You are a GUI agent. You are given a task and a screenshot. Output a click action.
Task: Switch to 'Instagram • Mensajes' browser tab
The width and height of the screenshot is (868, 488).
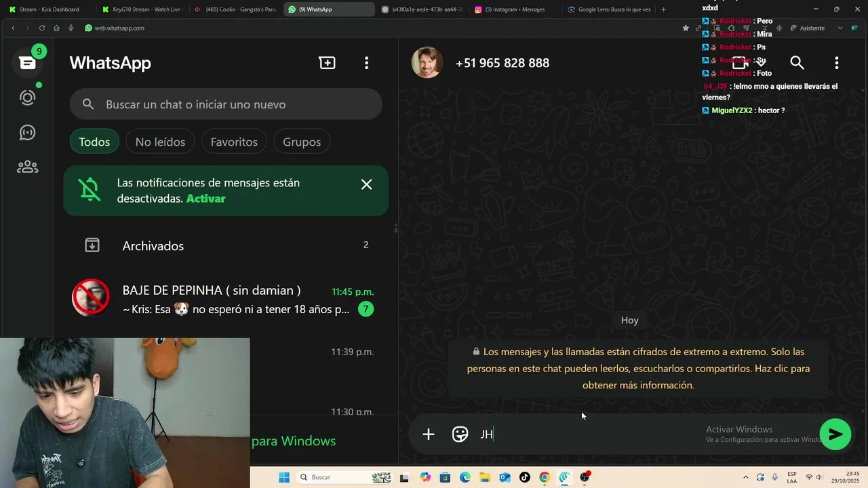514,9
